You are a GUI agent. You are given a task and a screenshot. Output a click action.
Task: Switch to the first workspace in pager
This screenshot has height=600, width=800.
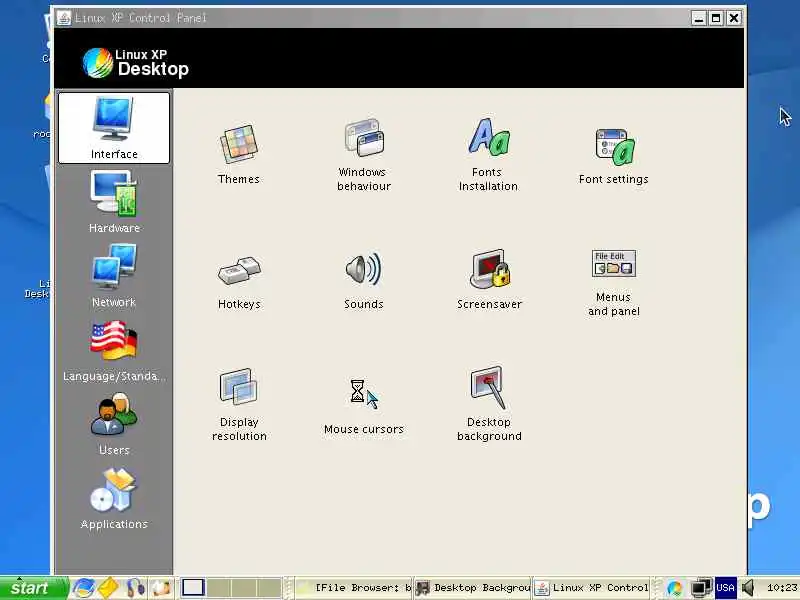click(x=193, y=588)
